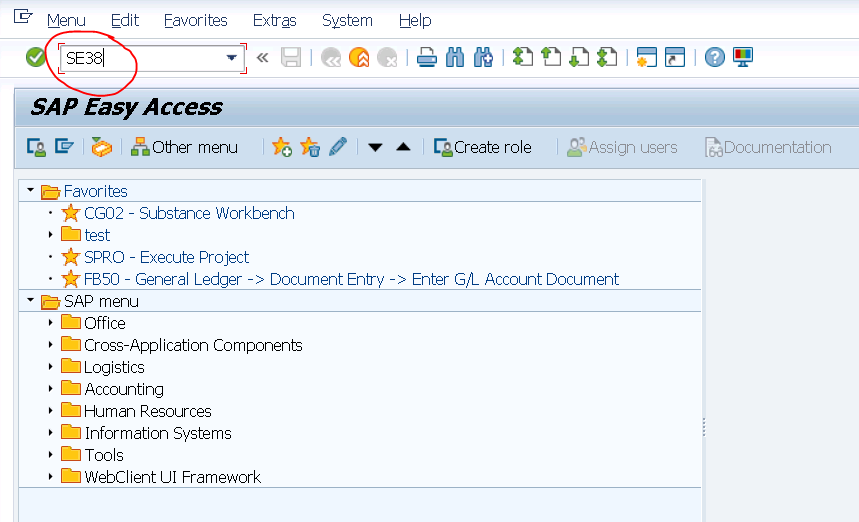Image resolution: width=859 pixels, height=522 pixels.
Task: Click the Create role button
Action: coord(482,147)
